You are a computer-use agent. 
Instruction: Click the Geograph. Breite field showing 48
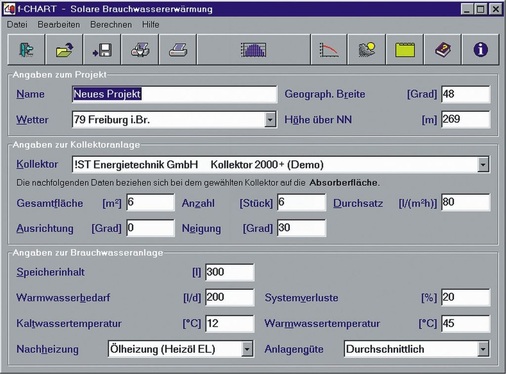[465, 94]
